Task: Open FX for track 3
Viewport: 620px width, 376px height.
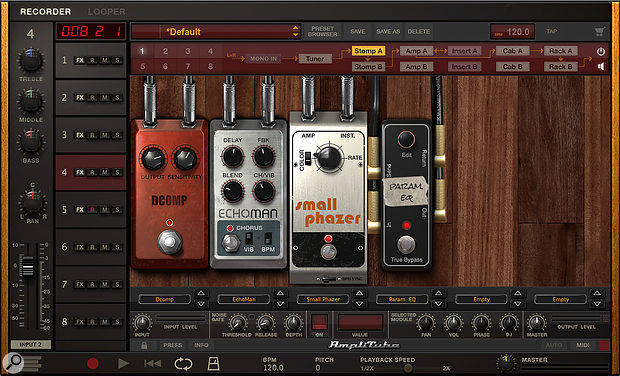Action: click(80, 135)
